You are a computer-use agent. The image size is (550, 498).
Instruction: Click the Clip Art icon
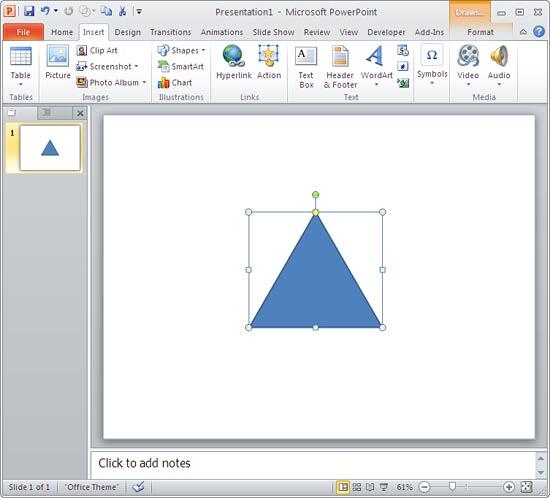[x=81, y=51]
